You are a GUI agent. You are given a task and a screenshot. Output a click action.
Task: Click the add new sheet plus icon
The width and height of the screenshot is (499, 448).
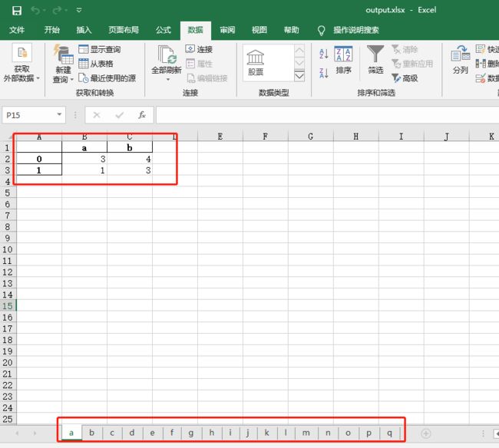coord(426,433)
